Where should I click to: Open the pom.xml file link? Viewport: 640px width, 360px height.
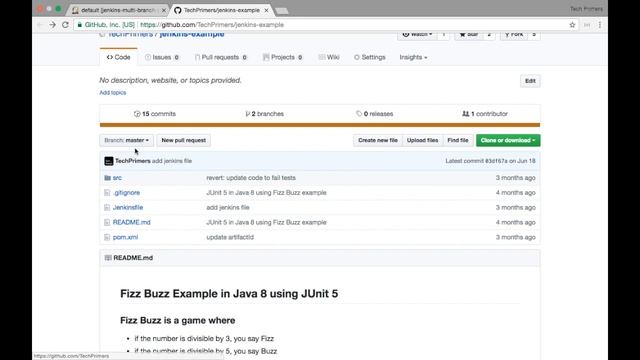click(x=125, y=237)
